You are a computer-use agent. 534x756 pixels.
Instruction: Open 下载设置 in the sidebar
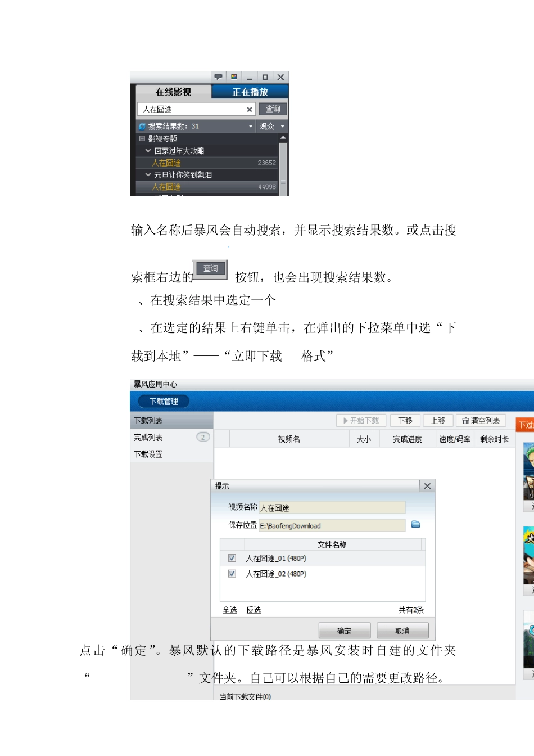[x=171, y=454]
